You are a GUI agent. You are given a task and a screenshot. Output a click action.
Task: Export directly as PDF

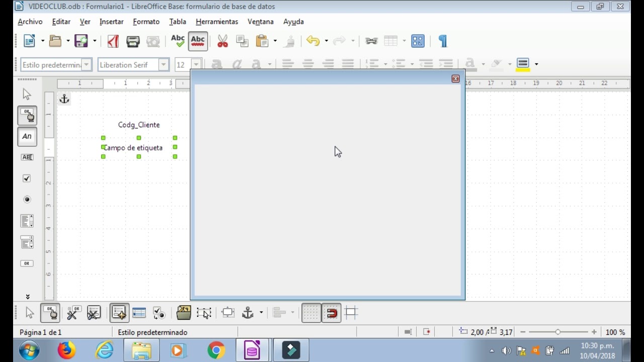tap(113, 41)
